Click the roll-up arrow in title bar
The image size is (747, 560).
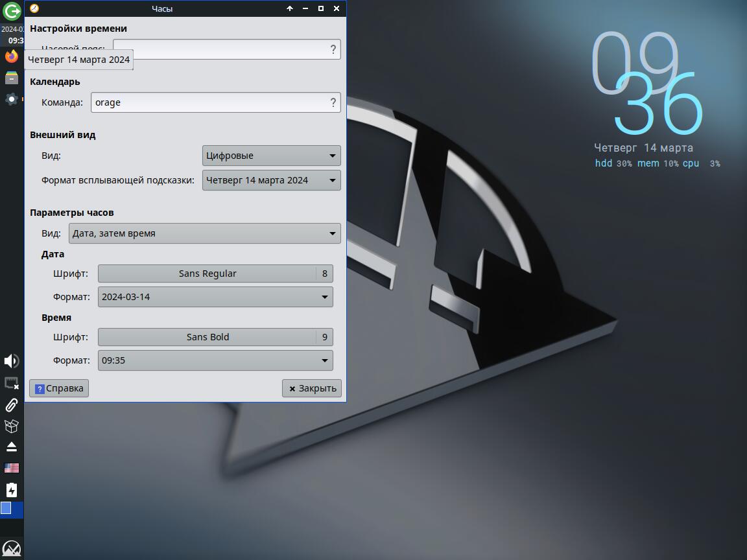click(x=290, y=8)
